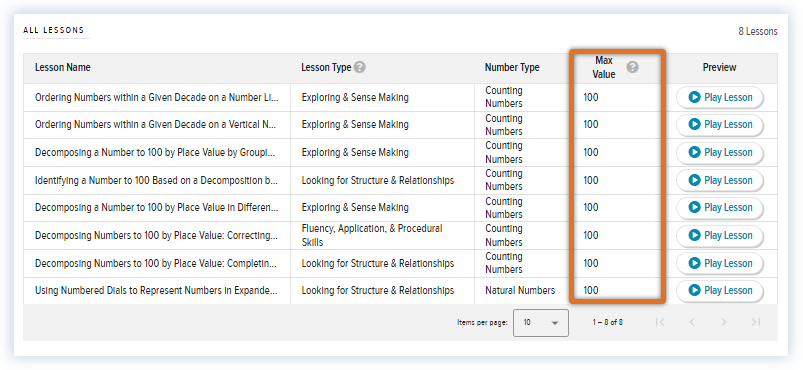
Task: Click the Lesson Name column header
Action: [62, 67]
